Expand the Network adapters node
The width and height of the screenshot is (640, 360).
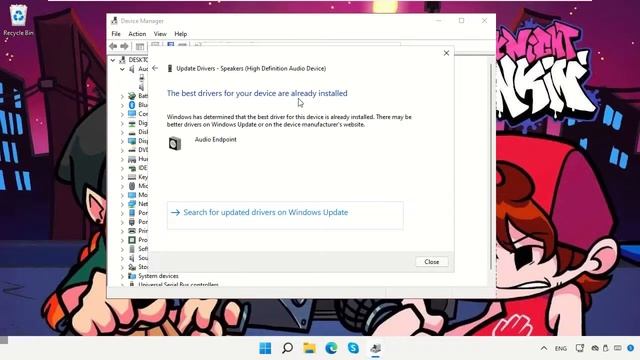pyautogui.click(x=122, y=204)
